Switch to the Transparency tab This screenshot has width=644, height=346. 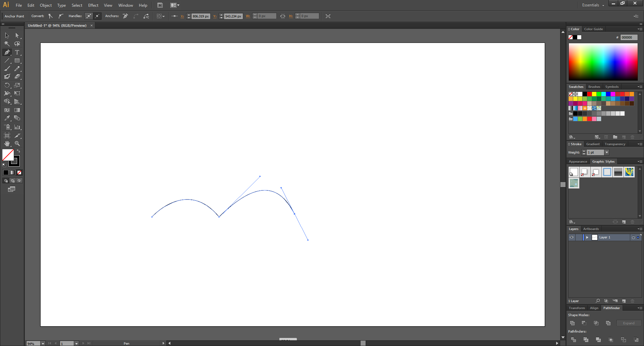615,144
